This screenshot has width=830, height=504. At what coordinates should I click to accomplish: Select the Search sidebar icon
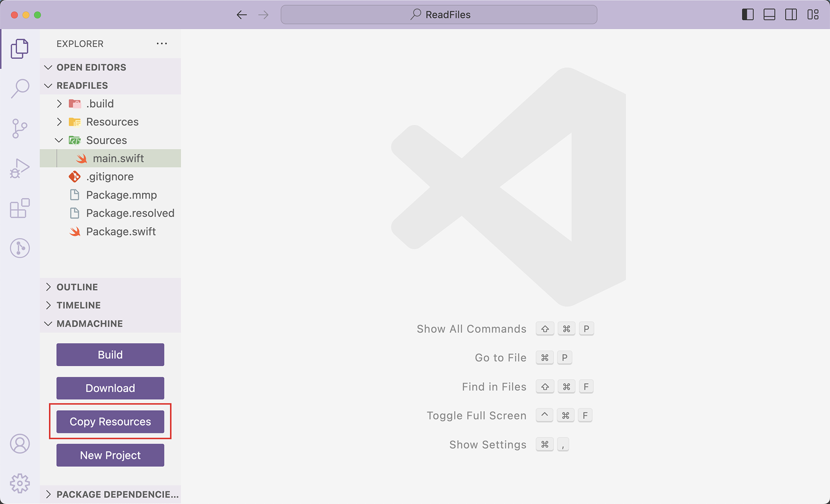click(x=20, y=89)
